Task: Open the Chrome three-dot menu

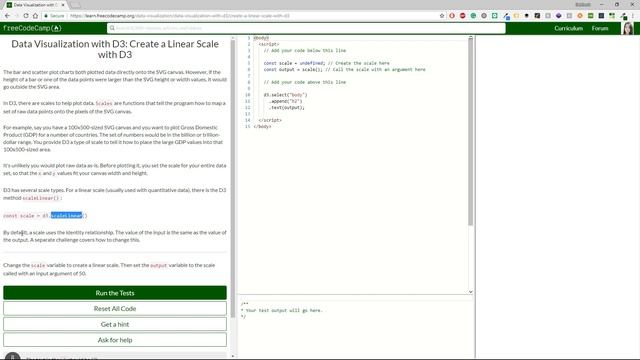Action: [x=633, y=16]
